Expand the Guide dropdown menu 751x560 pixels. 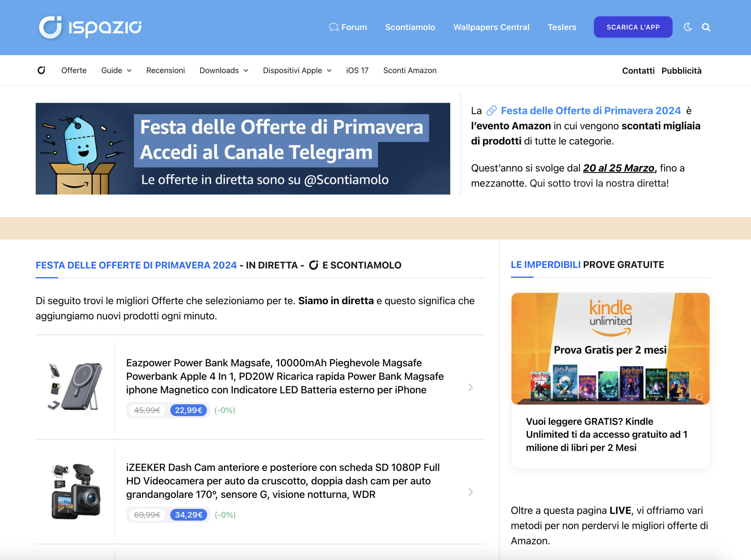(116, 70)
